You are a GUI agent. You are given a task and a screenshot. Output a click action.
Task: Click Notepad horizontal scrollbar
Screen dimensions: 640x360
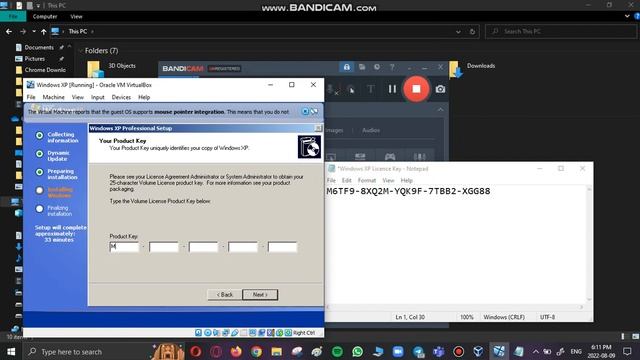(x=456, y=307)
